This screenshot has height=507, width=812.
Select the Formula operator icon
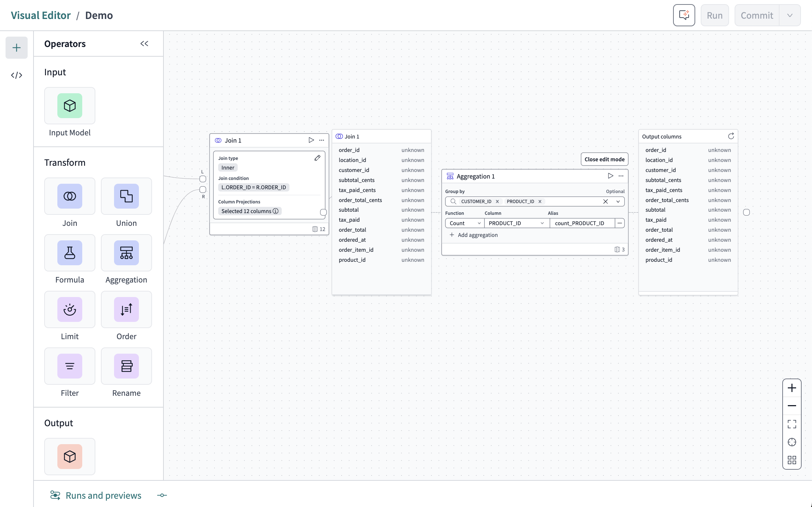[69, 253]
